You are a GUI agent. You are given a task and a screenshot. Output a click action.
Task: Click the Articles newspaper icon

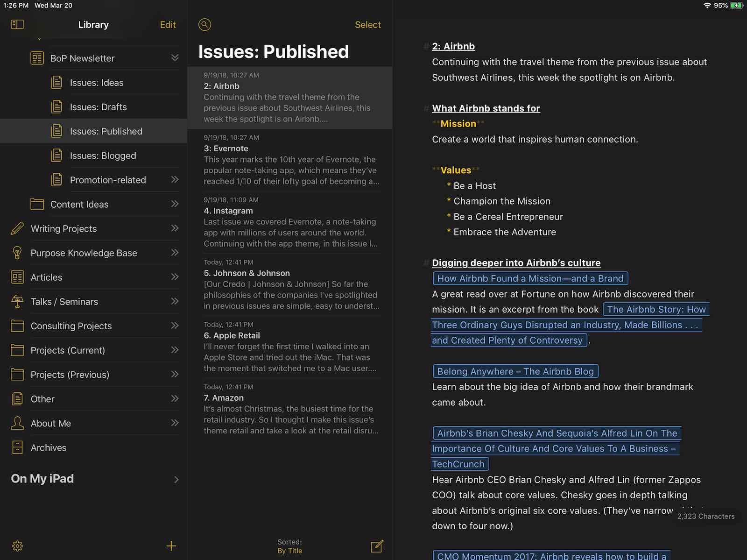pyautogui.click(x=17, y=277)
